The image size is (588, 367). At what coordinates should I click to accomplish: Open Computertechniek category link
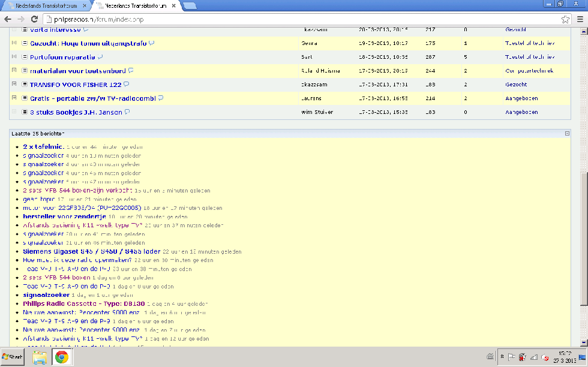click(529, 71)
